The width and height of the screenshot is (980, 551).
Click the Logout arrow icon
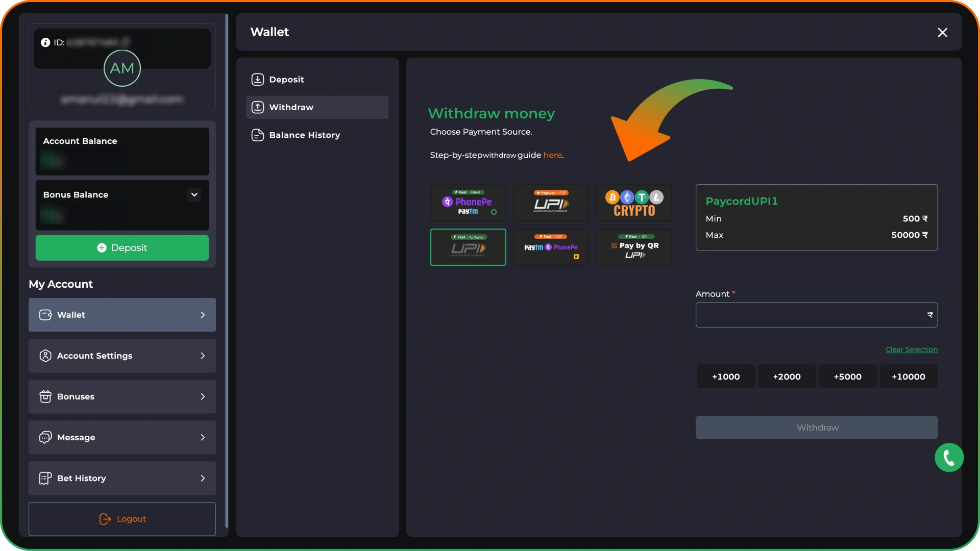tap(105, 519)
